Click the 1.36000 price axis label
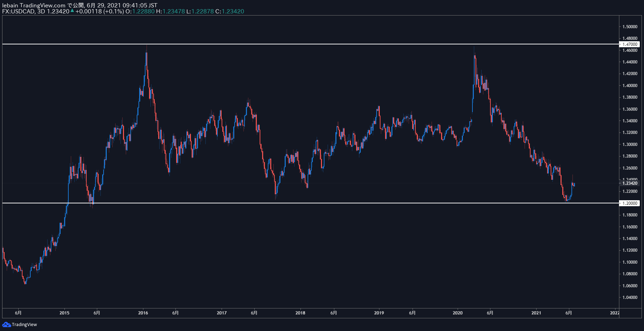Viewport: 644px width, 331px height. click(x=630, y=109)
